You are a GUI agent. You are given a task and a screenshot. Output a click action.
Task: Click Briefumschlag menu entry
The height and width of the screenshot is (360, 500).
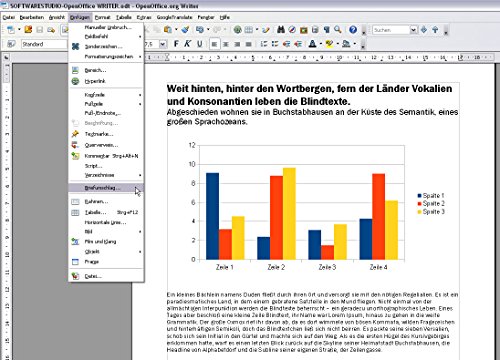pos(107,188)
